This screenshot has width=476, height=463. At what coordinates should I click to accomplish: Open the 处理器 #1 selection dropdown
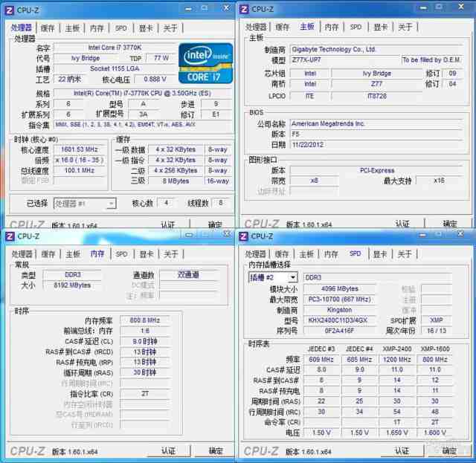coord(85,204)
